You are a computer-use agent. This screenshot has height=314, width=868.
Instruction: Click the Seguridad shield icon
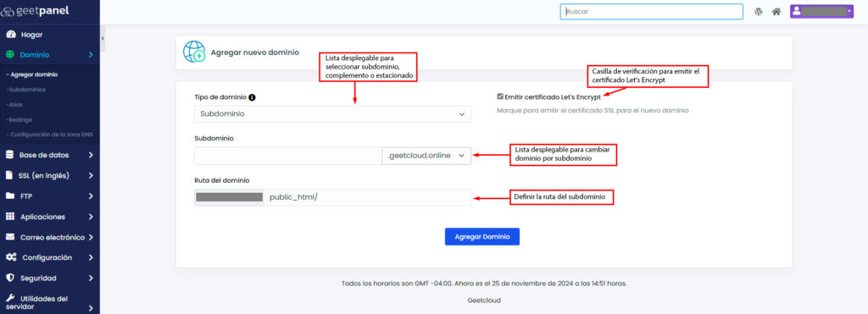pos(9,278)
